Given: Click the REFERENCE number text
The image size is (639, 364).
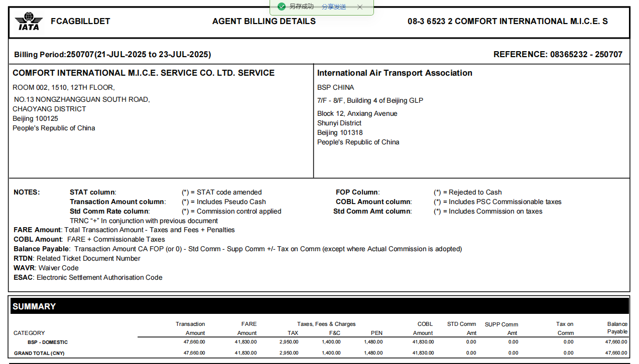Looking at the screenshot, I should coord(558,55).
